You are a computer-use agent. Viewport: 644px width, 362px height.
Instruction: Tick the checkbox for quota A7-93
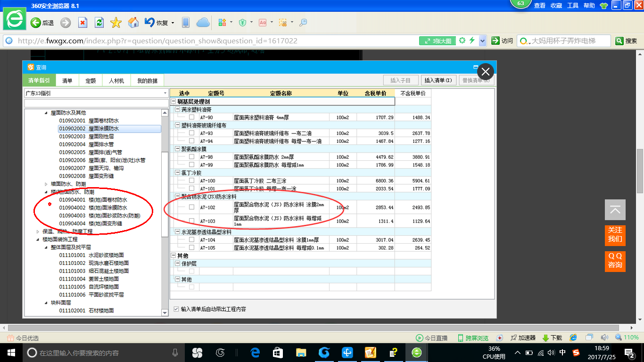click(191, 133)
